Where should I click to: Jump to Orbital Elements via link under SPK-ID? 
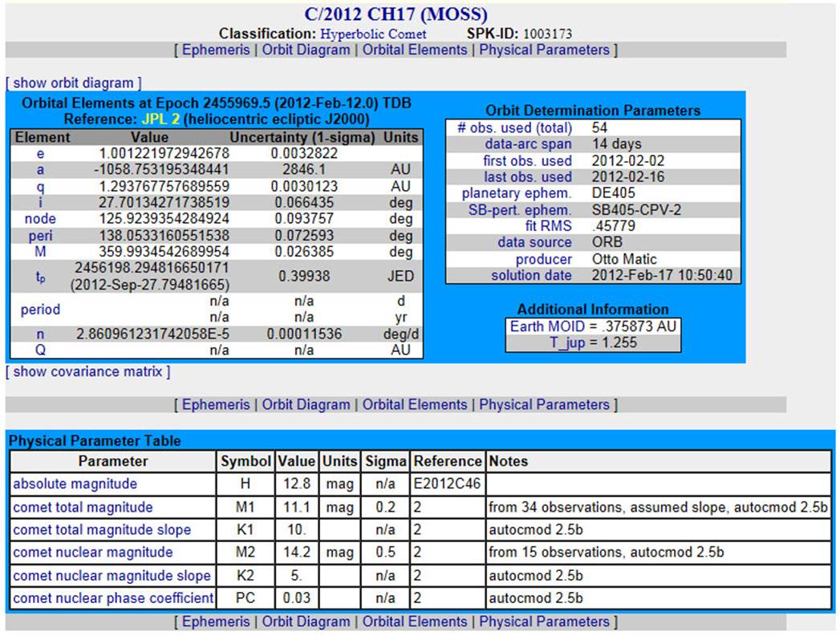tap(415, 50)
